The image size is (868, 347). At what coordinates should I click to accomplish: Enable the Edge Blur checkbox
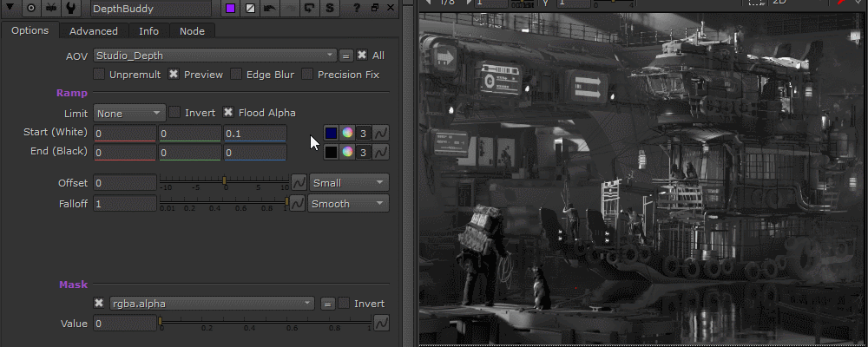coord(236,74)
